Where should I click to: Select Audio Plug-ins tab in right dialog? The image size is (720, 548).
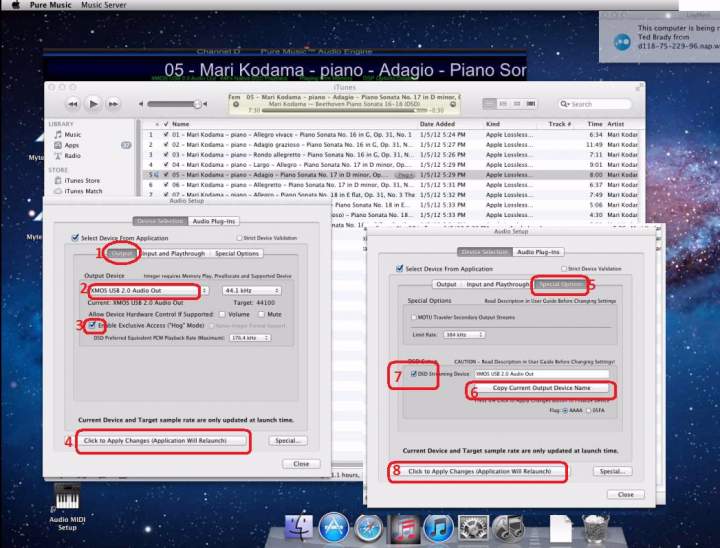pyautogui.click(x=538, y=252)
